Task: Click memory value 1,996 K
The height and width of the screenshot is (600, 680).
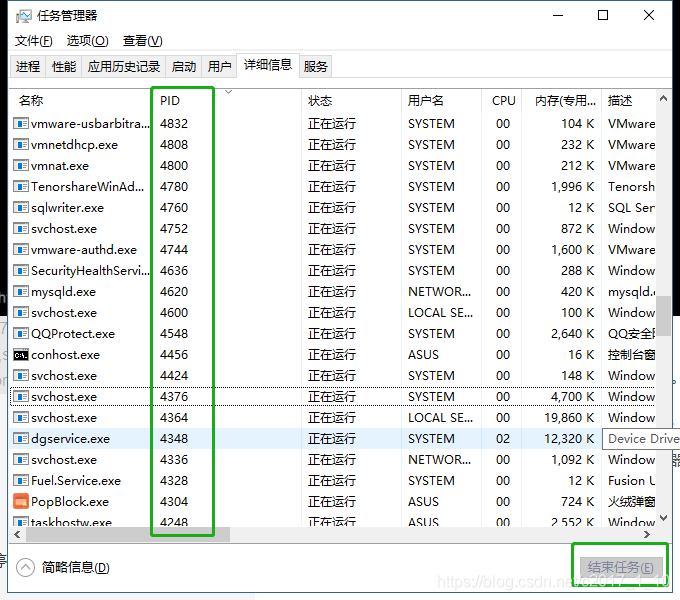Action: (572, 186)
